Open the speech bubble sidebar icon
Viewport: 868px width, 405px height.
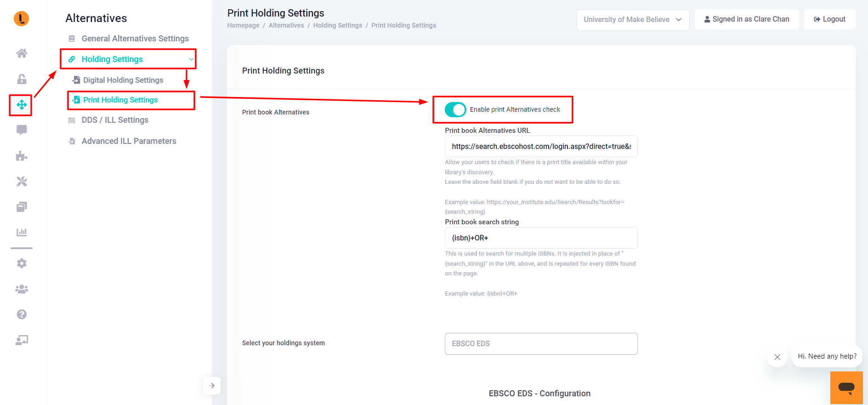click(x=22, y=130)
